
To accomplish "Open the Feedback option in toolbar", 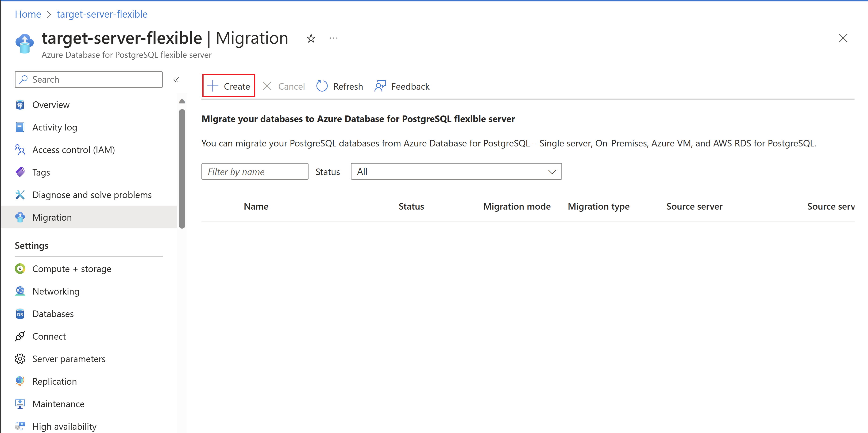I will [402, 86].
